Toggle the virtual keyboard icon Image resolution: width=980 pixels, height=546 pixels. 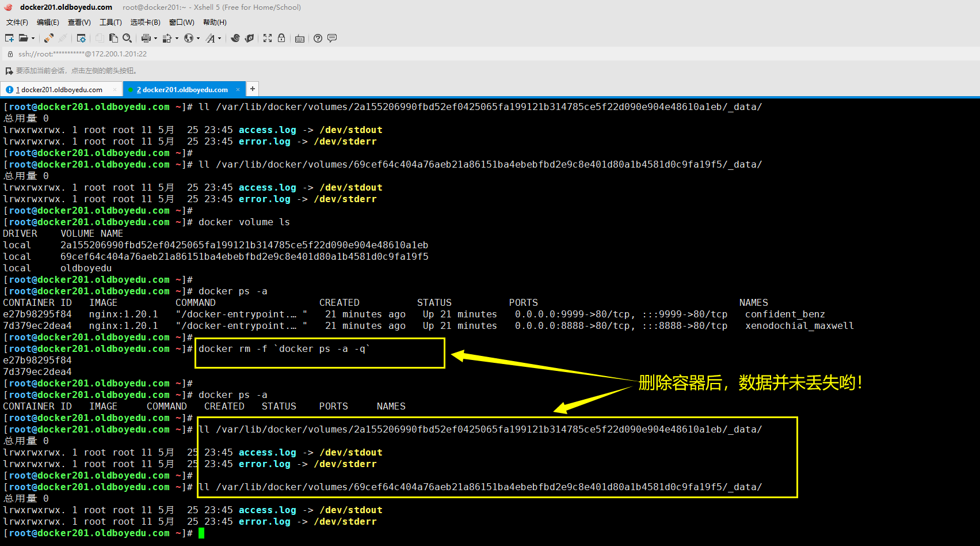(x=300, y=39)
